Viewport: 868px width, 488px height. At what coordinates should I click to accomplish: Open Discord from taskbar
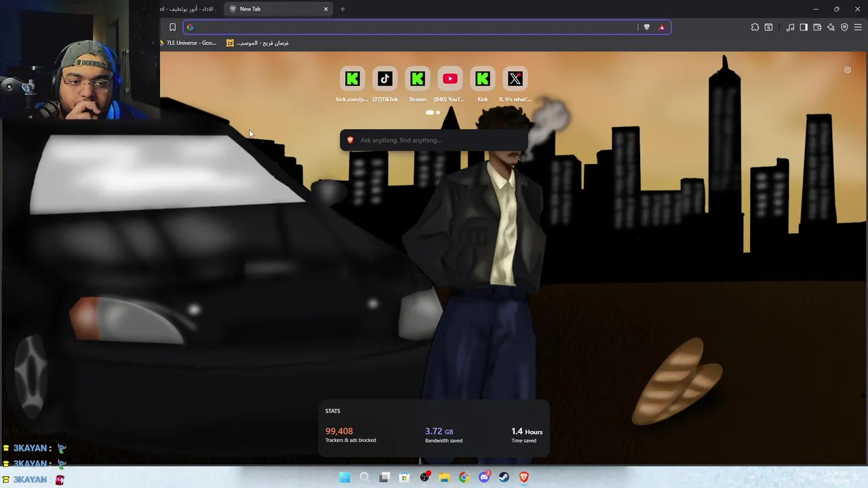click(484, 477)
